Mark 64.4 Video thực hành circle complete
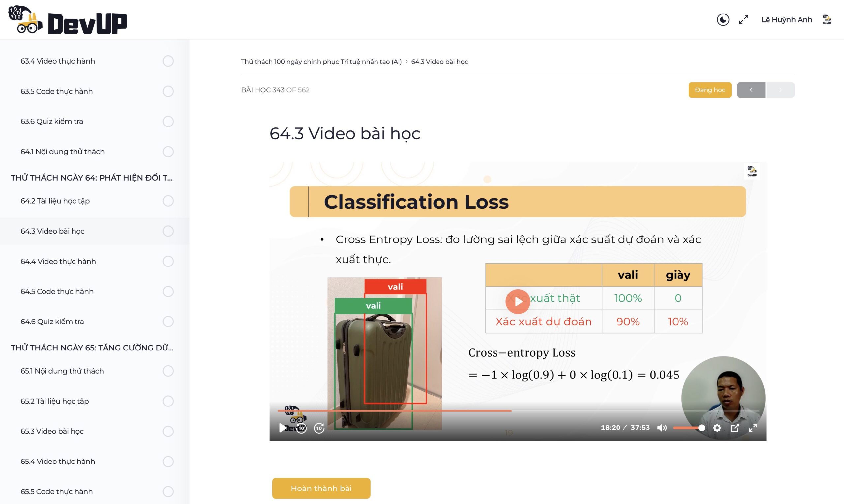Viewport: 844px width, 504px height. [x=168, y=261]
